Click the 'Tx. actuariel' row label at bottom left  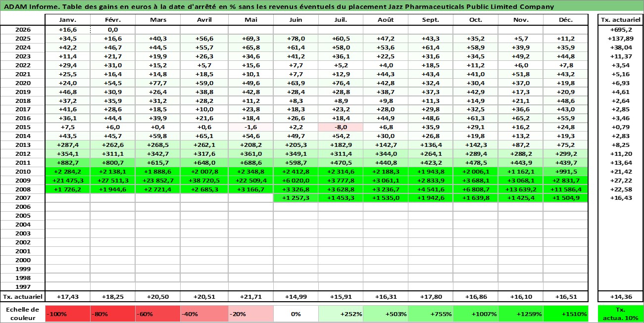click(22, 296)
